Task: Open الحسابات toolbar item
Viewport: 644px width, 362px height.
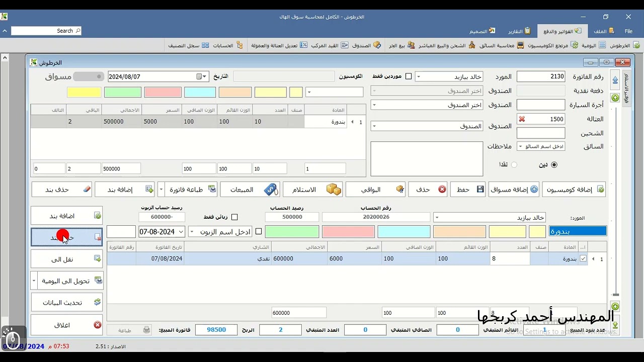Action: click(227, 45)
